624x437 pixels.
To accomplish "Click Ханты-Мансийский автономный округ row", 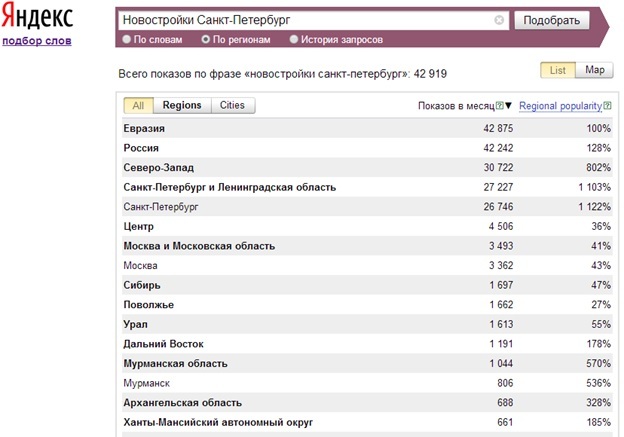I will [367, 422].
